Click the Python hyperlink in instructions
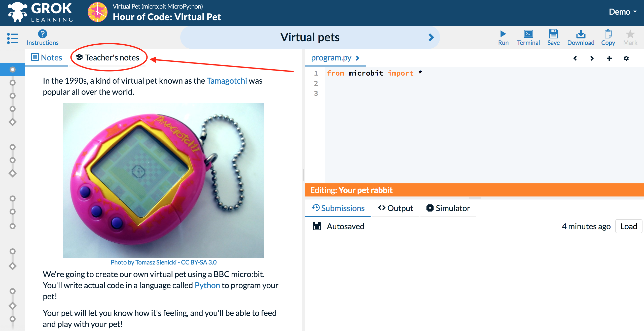The height and width of the screenshot is (331, 644). [207, 286]
